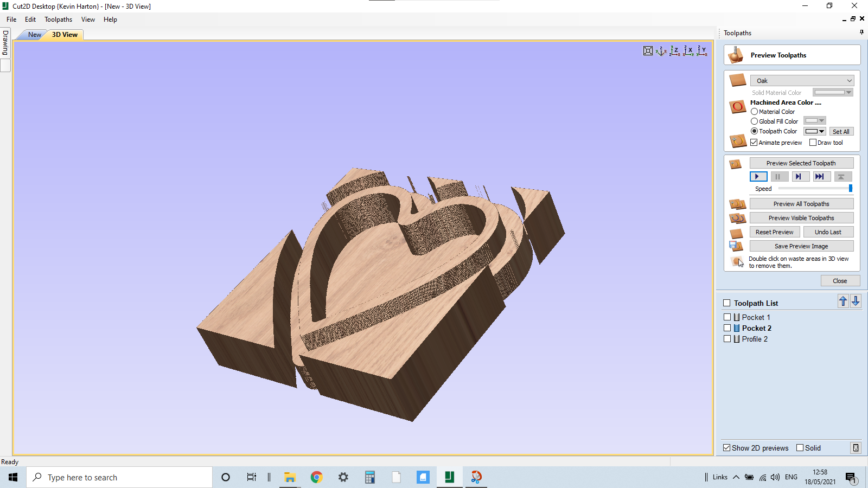Click the Preview Visible Toolpaths button
The image size is (868, 488).
click(x=801, y=218)
